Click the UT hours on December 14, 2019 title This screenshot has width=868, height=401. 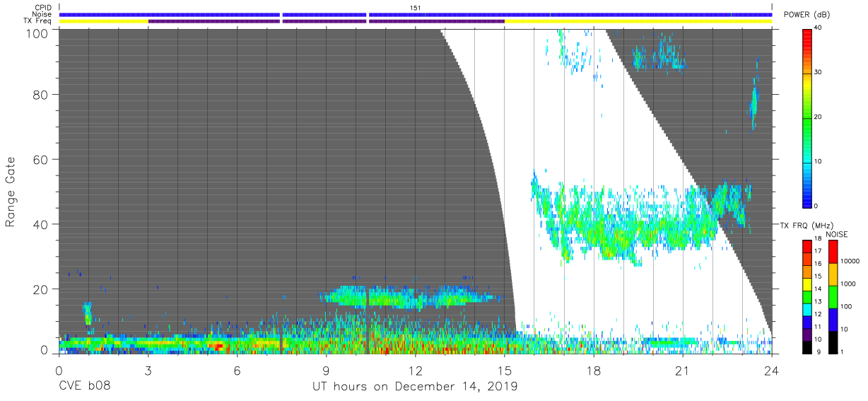tap(416, 387)
